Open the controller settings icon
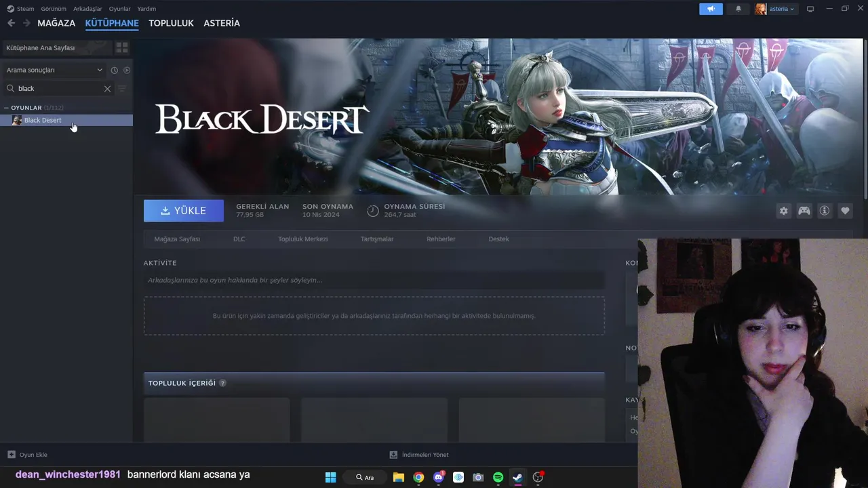 [804, 211]
